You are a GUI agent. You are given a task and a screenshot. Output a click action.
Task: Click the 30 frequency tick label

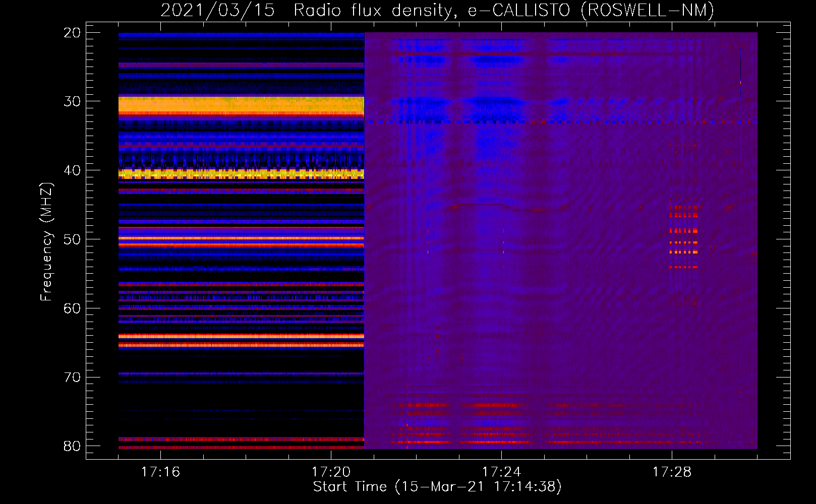tap(72, 101)
